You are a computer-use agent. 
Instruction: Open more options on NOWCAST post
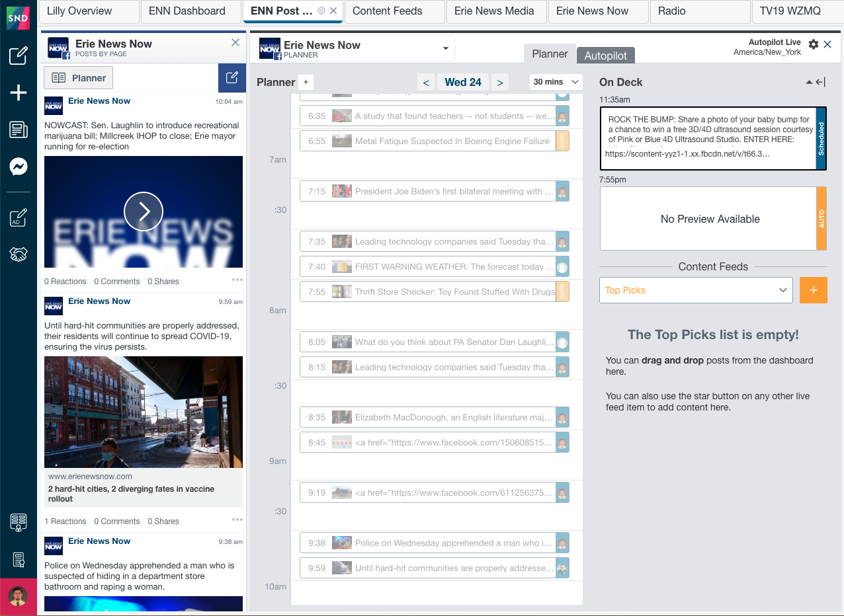[237, 280]
